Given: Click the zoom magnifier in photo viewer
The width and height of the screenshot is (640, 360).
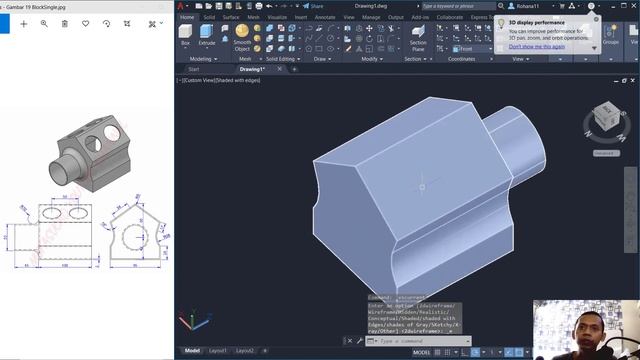Looking at the screenshot, I should click(x=44, y=24).
